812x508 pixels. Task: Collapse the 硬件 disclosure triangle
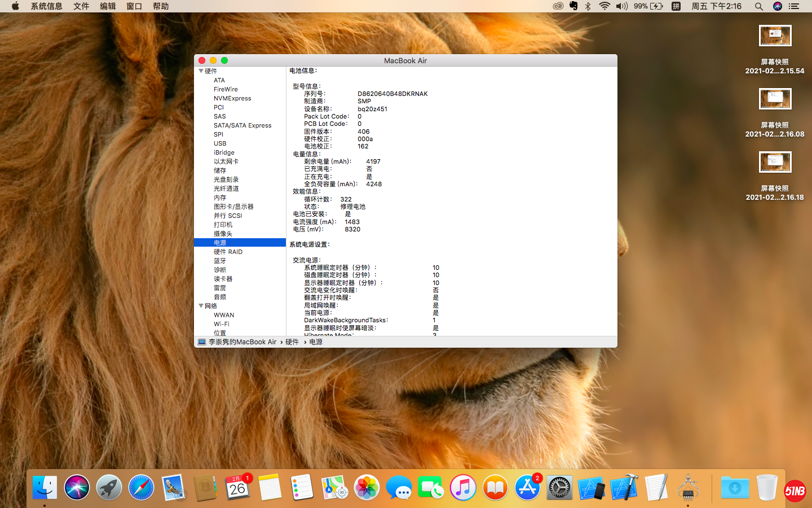(x=201, y=71)
